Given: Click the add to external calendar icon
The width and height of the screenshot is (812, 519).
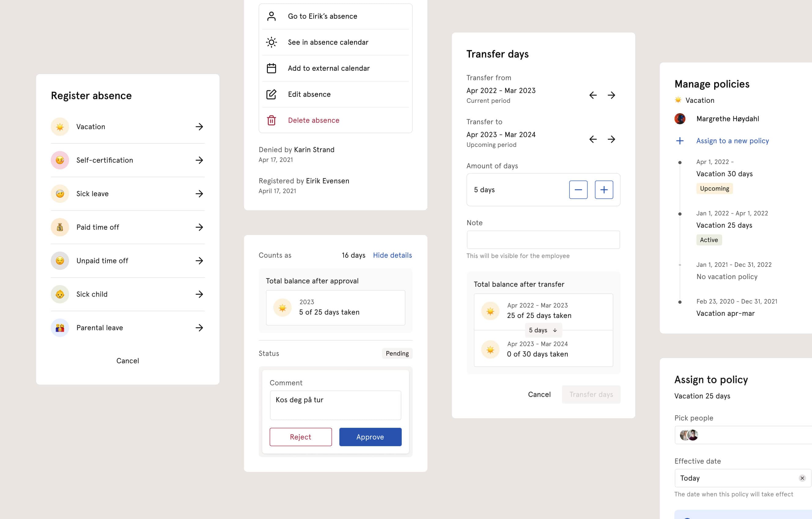Looking at the screenshot, I should click(272, 68).
